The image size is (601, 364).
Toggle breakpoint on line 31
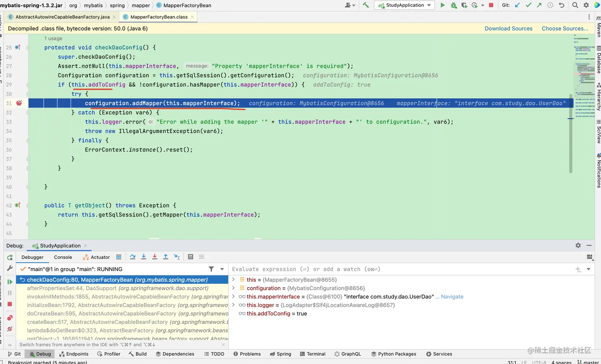pos(19,103)
